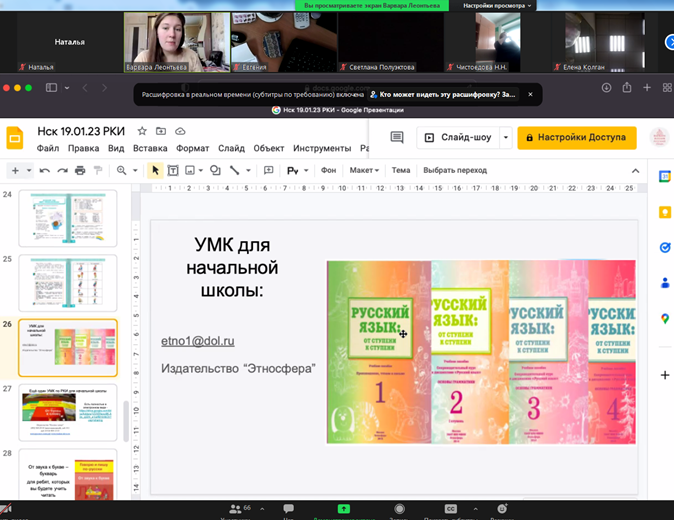Open Google Tasks in the side panel
The image size is (674, 520).
[x=664, y=247]
